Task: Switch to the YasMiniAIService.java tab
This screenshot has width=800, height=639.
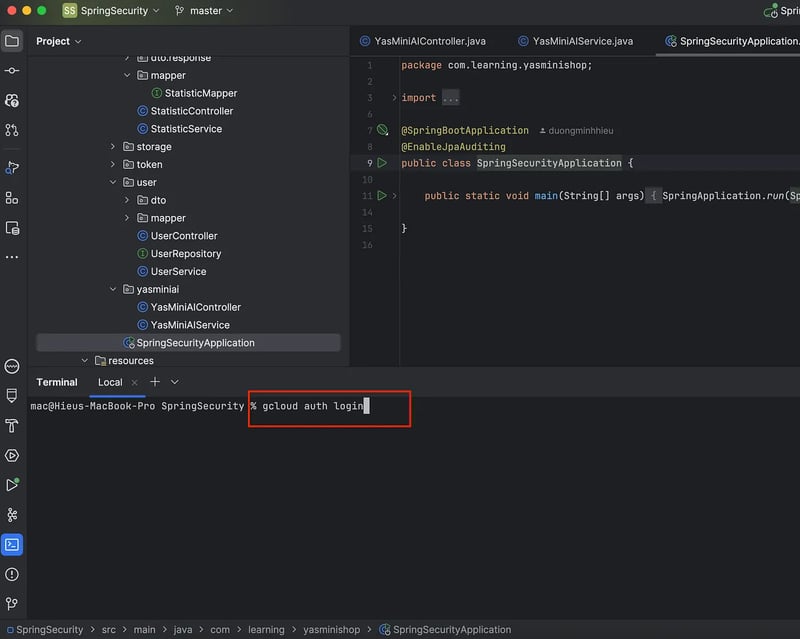Action: (576, 41)
